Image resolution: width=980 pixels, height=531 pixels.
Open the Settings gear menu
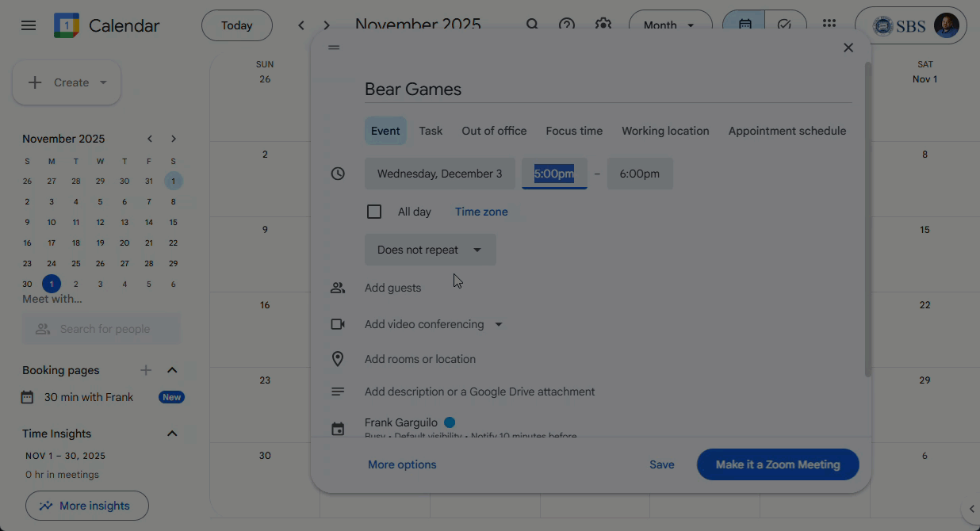[x=603, y=25]
